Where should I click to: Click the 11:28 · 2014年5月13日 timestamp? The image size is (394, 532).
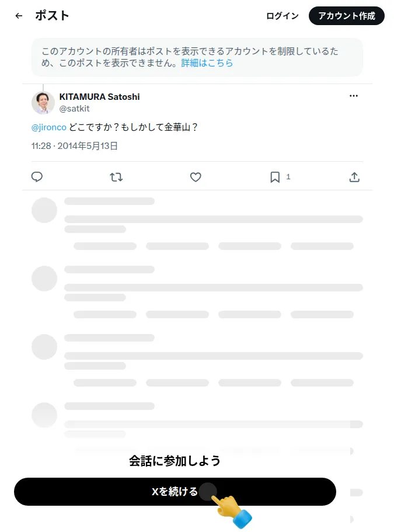pos(75,146)
